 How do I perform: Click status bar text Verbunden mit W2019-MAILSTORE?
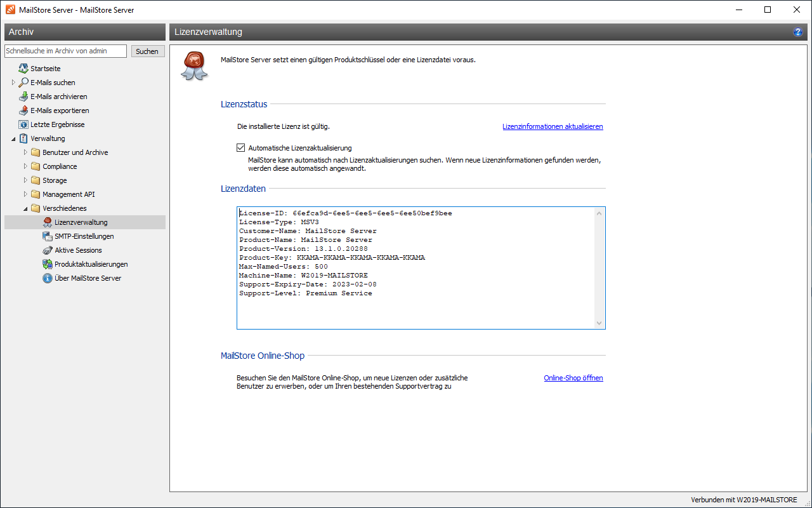(x=744, y=500)
